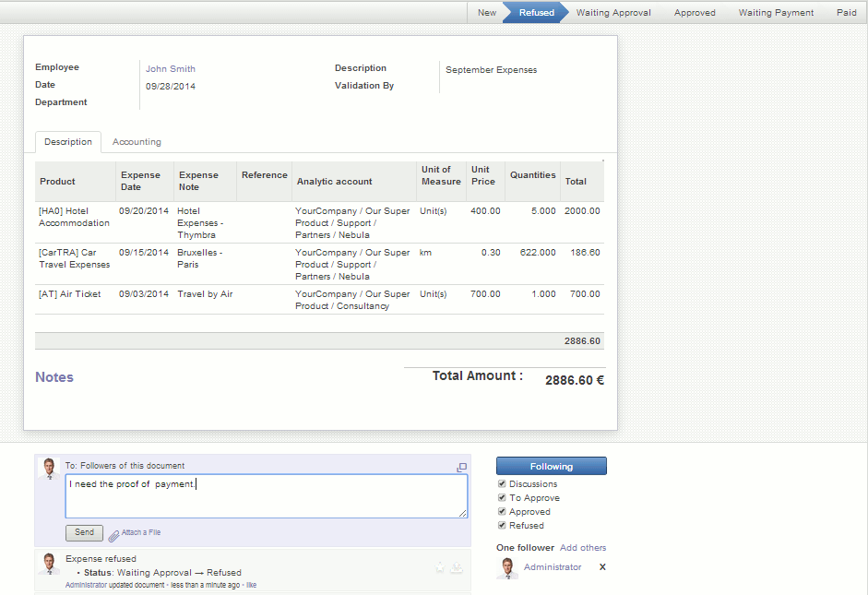Click the composer user avatar image
This screenshot has height=595, width=868.
[49, 469]
